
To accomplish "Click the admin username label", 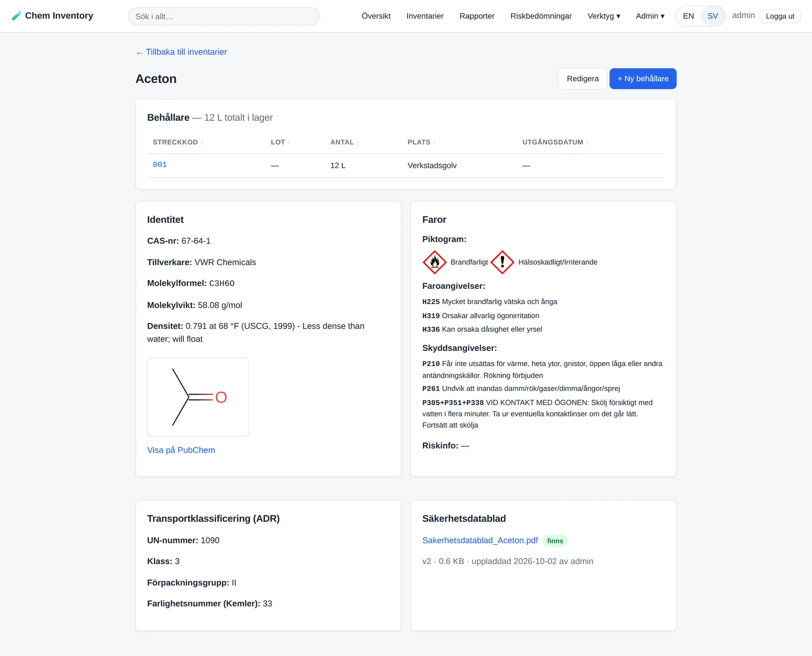I will (x=743, y=16).
